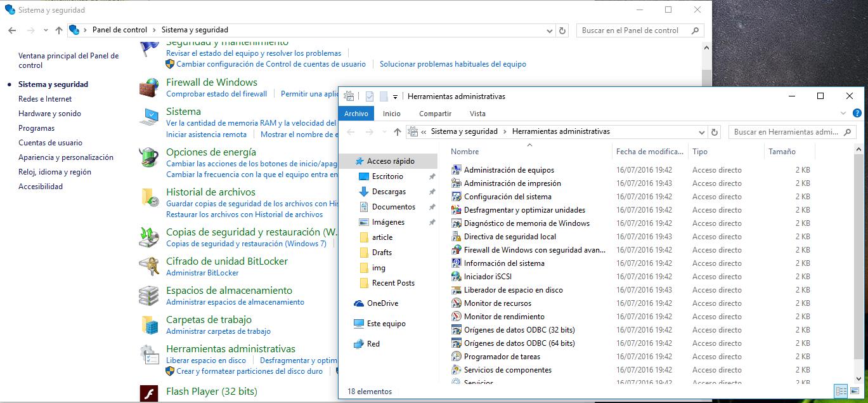Open Iniciar asistencia remota link
Viewport: 868px width, 403px height.
pyautogui.click(x=207, y=135)
